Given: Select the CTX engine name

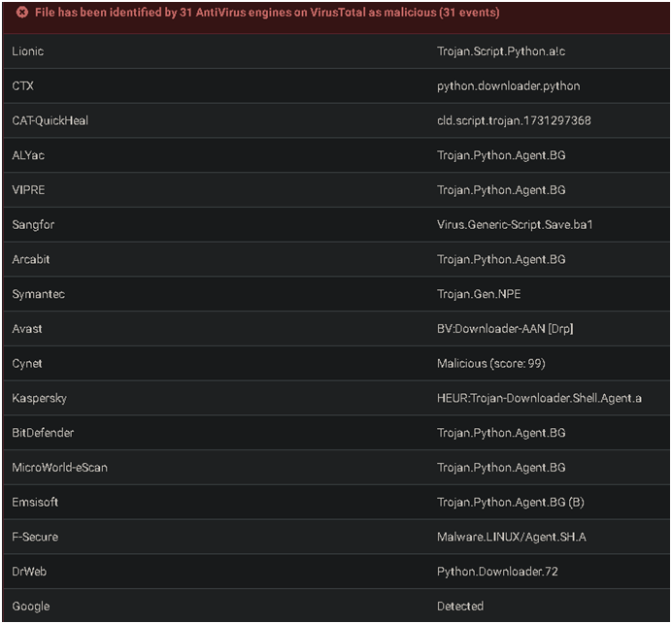Looking at the screenshot, I should (x=22, y=86).
